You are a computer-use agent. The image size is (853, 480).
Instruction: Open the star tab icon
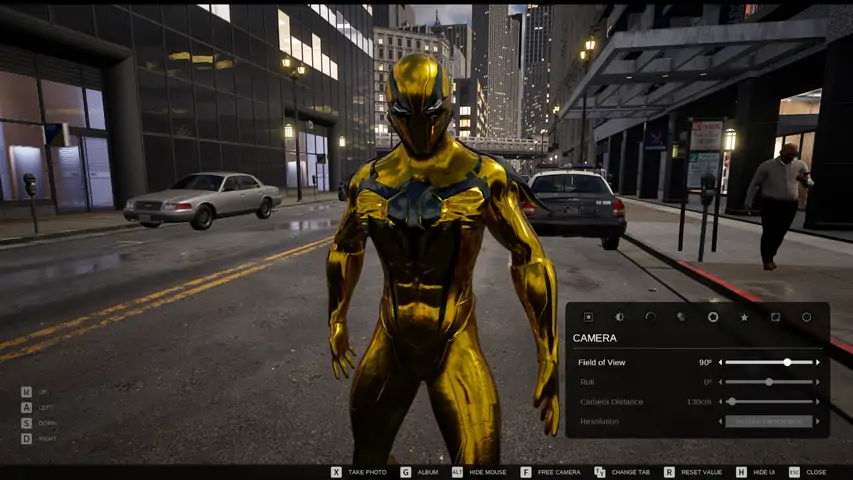744,317
